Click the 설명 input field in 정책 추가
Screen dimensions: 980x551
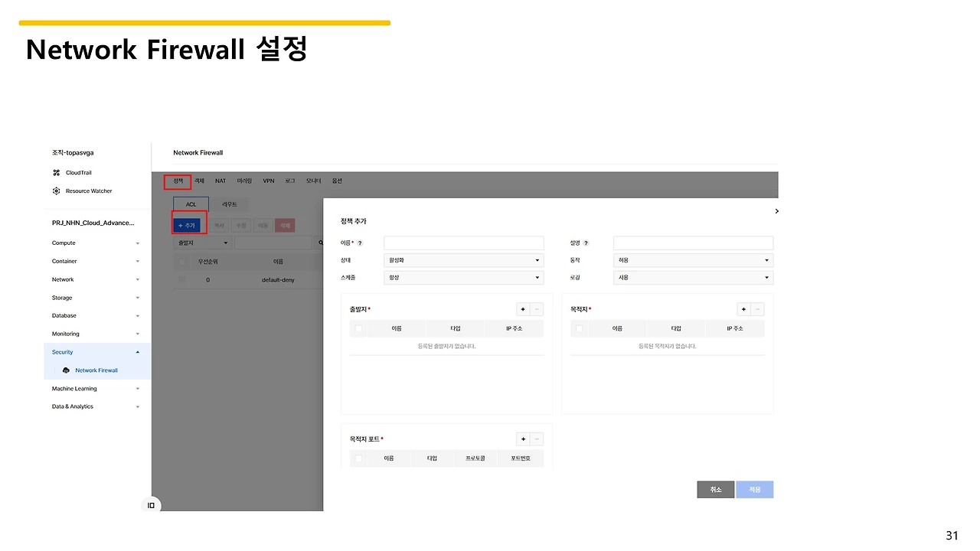pyautogui.click(x=693, y=243)
